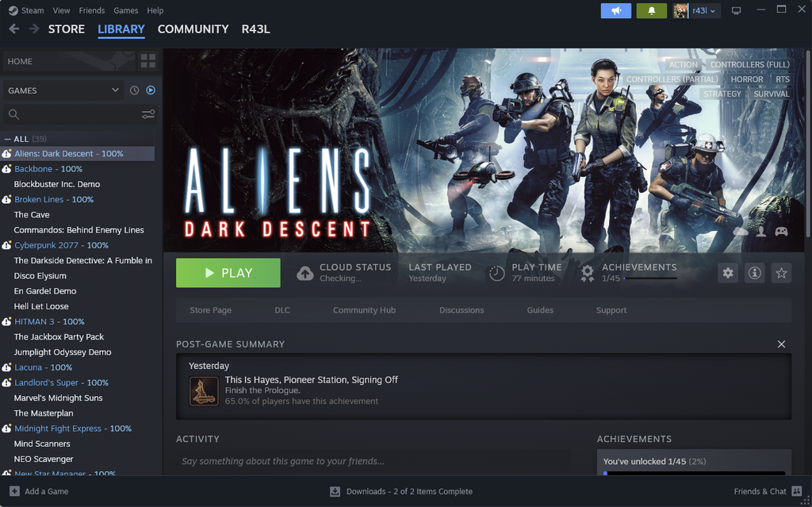This screenshot has height=507, width=812.
Task: Mark Aliens: Dark Descent as favorite star
Action: point(781,272)
